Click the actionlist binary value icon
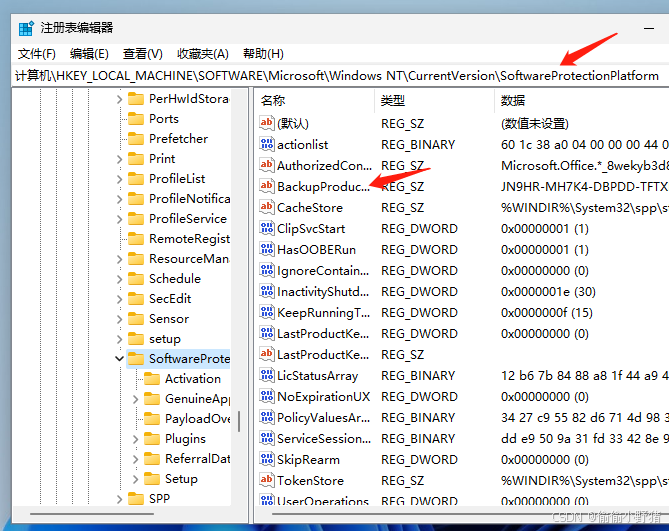 click(267, 144)
